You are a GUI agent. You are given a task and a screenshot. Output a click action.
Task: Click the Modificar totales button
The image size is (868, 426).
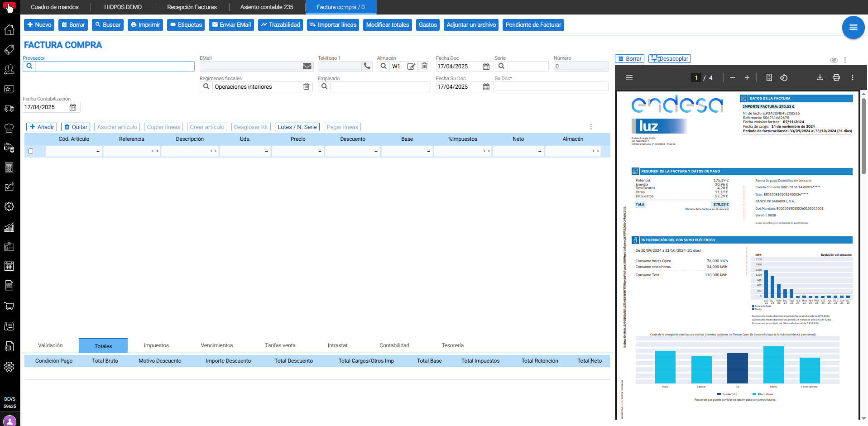pos(388,25)
